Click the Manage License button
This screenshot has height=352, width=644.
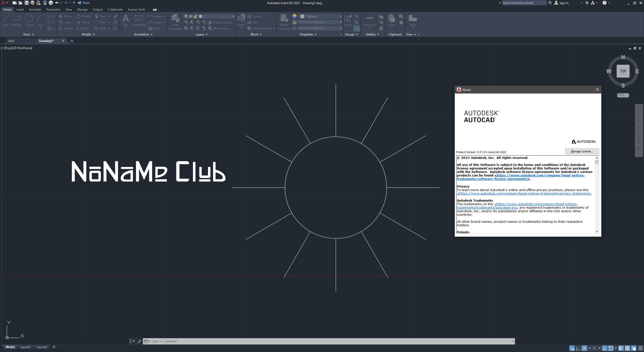click(x=582, y=151)
